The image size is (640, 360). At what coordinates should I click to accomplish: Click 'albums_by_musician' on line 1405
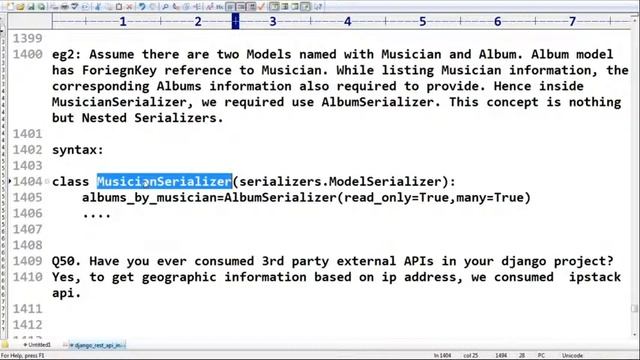(149, 198)
